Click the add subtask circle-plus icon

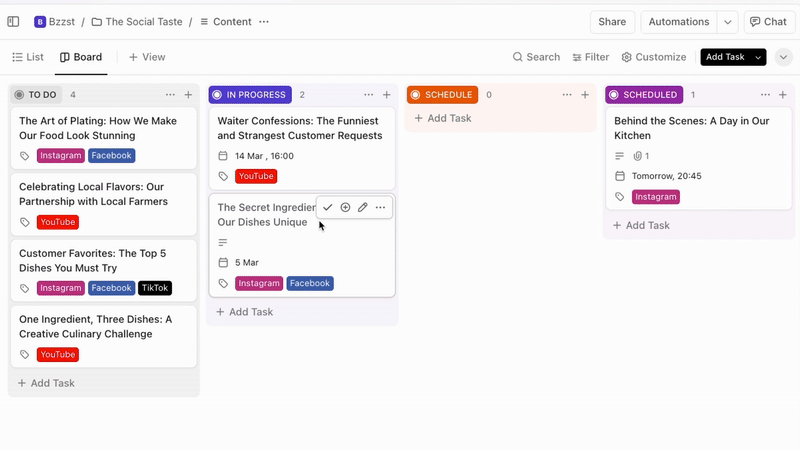tap(345, 207)
